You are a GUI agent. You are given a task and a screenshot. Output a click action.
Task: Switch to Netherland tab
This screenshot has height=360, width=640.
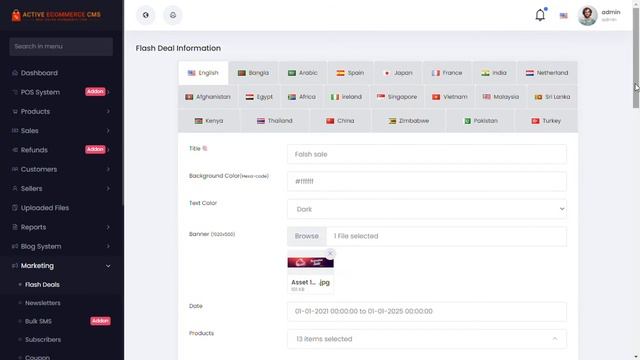pyautogui.click(x=547, y=73)
